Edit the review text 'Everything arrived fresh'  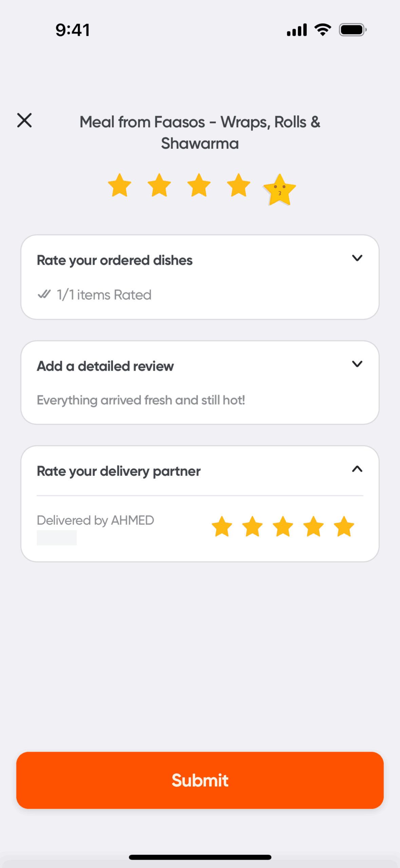[141, 400]
